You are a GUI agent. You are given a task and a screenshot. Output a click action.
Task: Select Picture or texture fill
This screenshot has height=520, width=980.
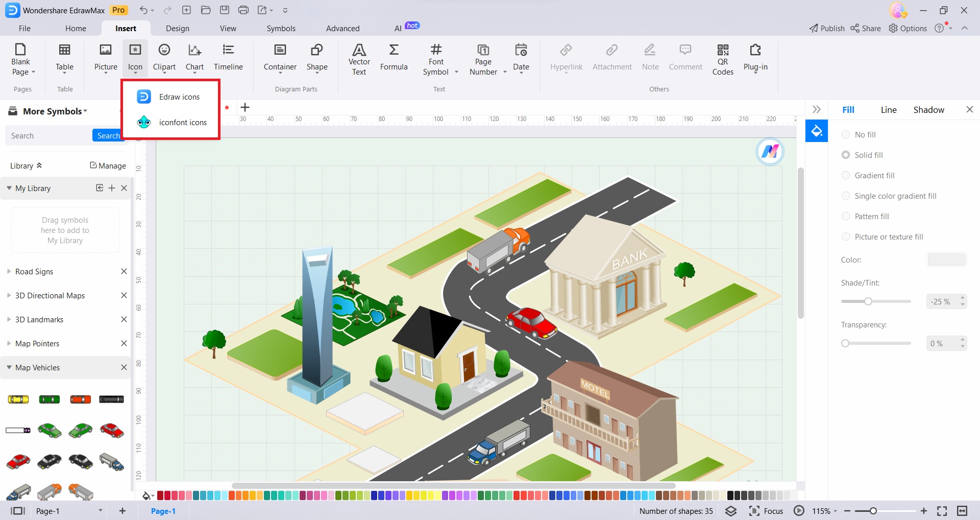click(882, 237)
